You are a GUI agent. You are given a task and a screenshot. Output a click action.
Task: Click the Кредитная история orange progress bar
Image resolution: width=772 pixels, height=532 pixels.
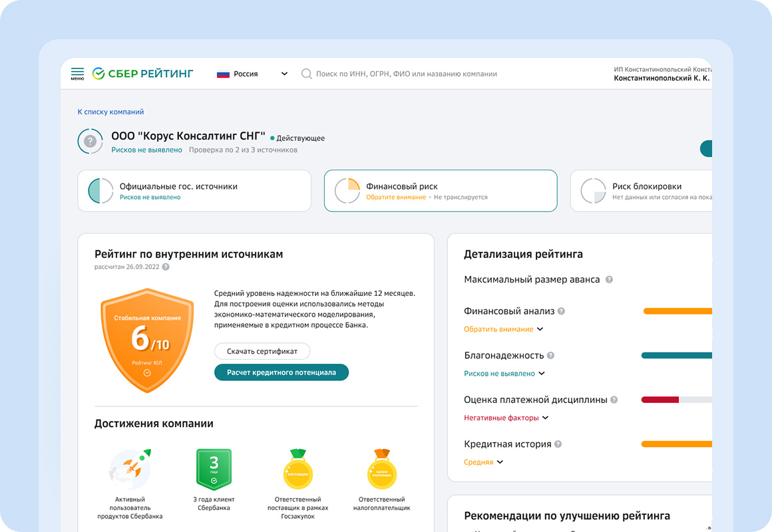point(676,444)
